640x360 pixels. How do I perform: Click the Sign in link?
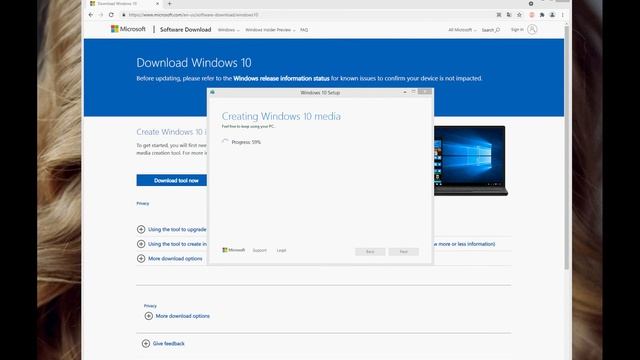pos(517,29)
